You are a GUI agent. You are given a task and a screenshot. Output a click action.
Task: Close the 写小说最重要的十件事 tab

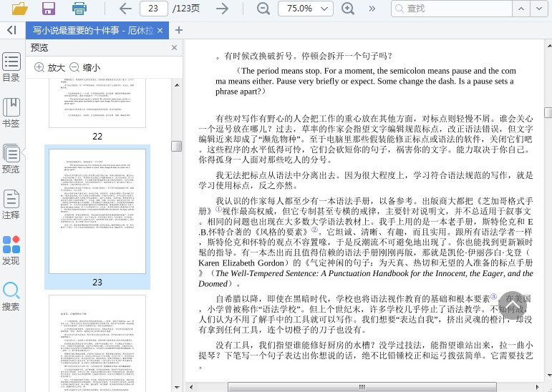pyautogui.click(x=160, y=31)
